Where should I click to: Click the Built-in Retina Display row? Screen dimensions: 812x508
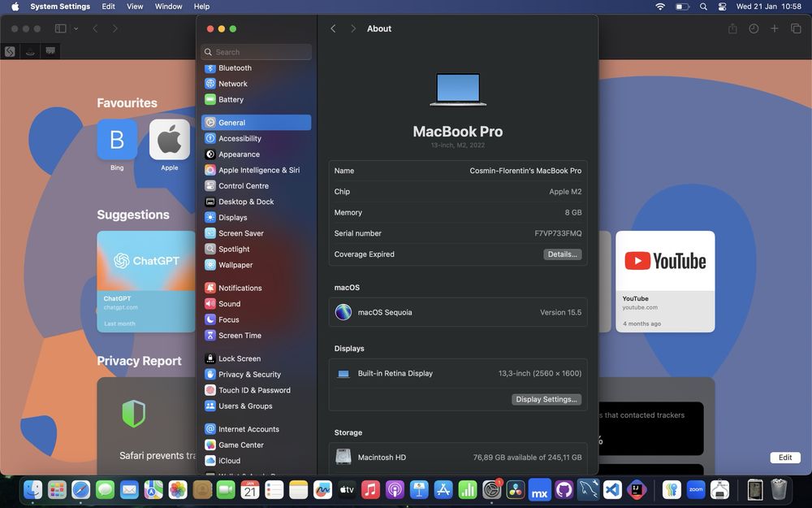(458, 373)
